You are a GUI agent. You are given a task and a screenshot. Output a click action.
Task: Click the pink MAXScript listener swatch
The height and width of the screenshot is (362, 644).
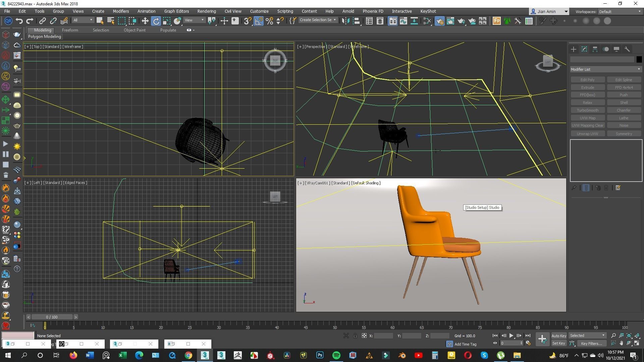point(18,335)
